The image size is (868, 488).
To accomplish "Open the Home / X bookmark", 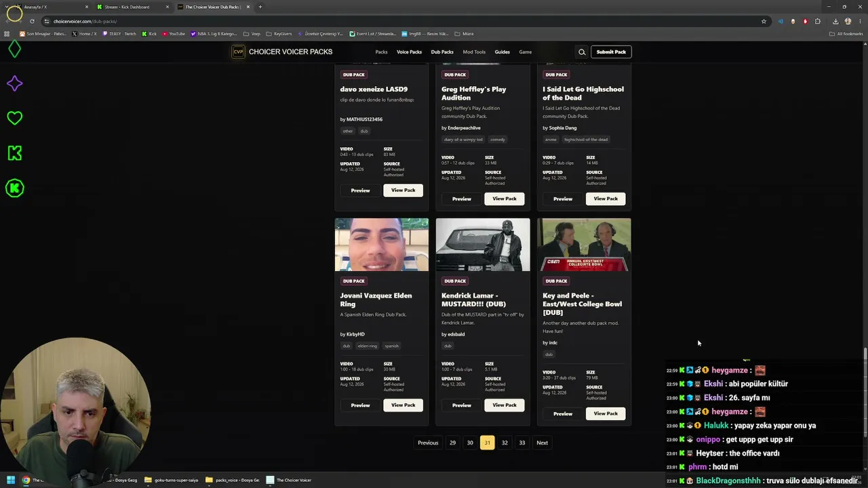I will click(x=85, y=34).
